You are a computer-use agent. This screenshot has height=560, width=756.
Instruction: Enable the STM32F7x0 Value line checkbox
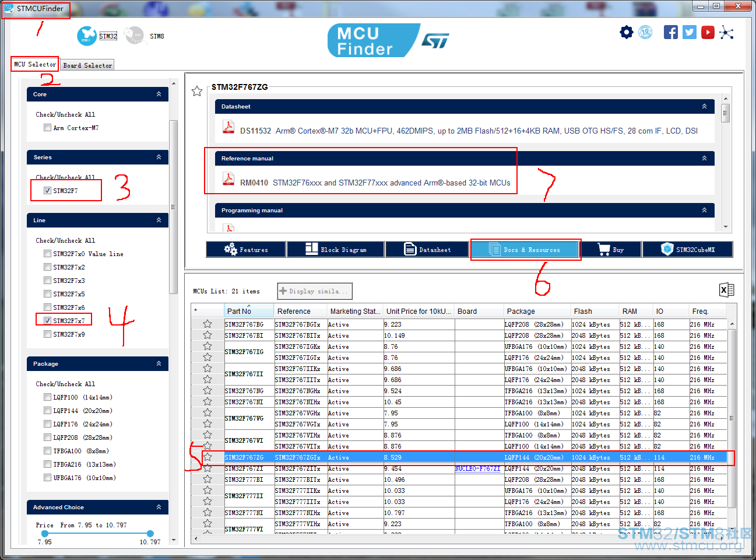point(47,254)
